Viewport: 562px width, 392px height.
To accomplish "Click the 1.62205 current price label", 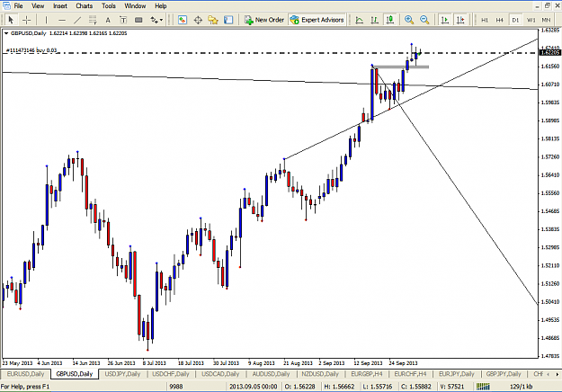I will pos(549,53).
